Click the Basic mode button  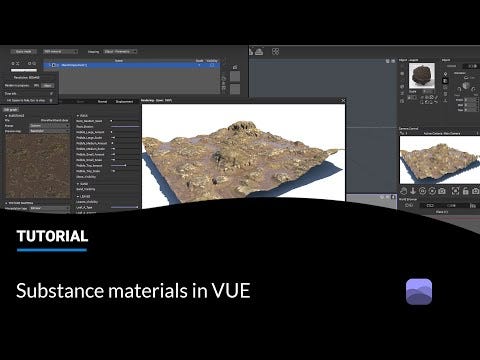(24, 52)
